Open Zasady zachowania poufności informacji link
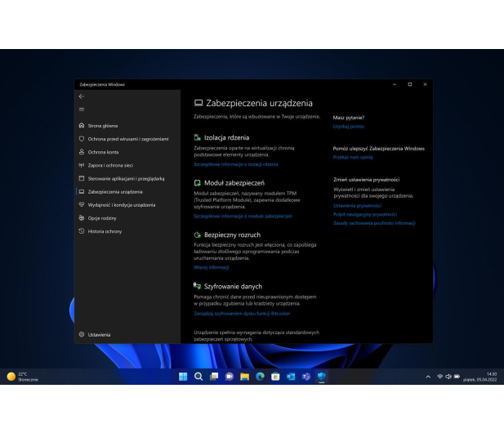Image resolution: width=504 pixels, height=433 pixels. tap(374, 223)
